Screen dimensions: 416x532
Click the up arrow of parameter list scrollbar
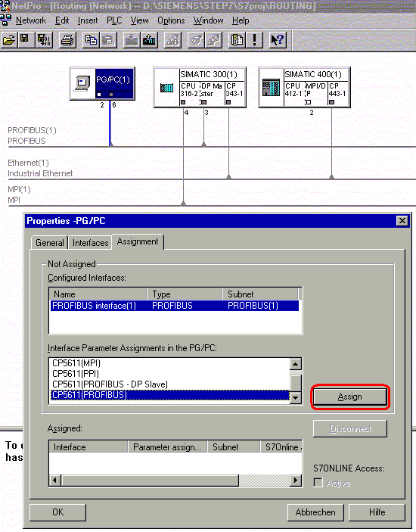296,364
